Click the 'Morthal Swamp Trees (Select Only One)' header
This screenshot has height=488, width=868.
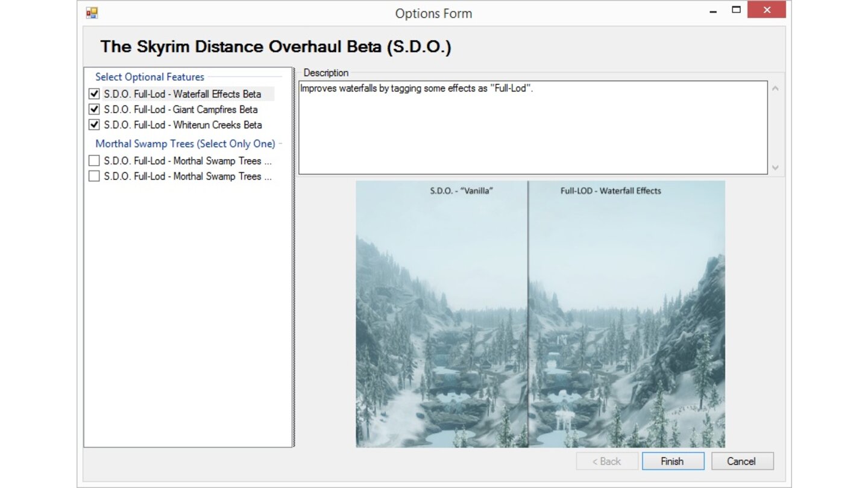[x=185, y=144]
